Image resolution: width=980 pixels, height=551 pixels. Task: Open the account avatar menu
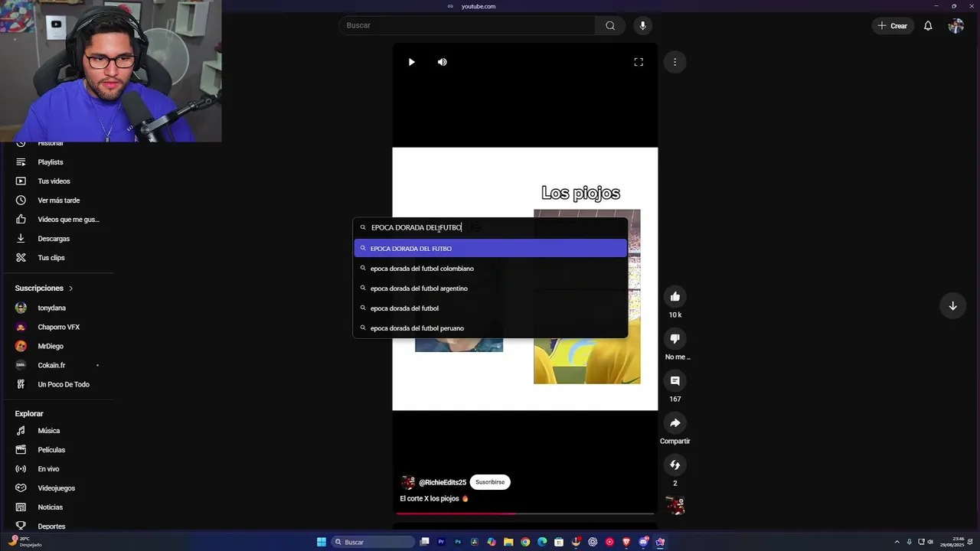[x=955, y=26]
